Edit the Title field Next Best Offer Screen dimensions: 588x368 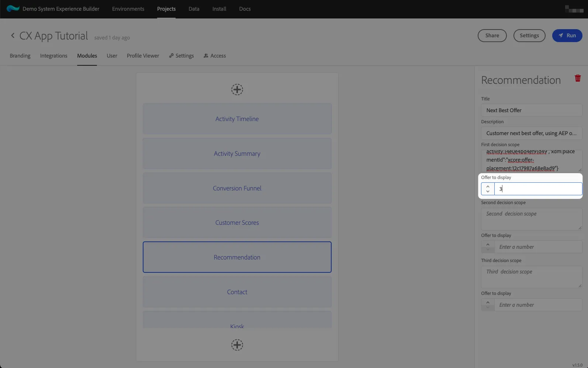532,110
